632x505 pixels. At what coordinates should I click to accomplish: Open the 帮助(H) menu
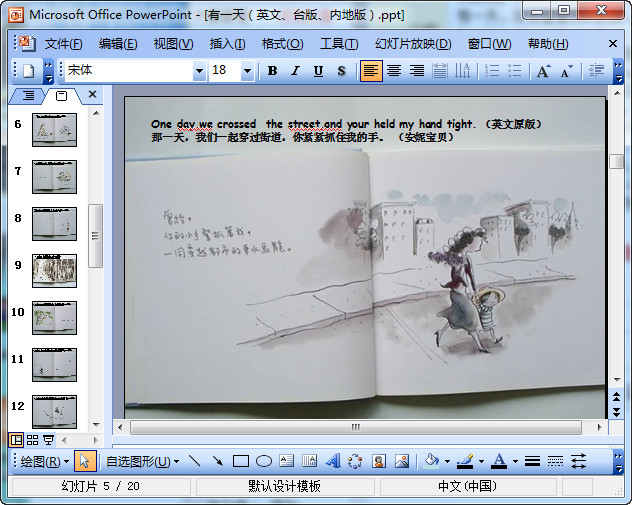[548, 44]
